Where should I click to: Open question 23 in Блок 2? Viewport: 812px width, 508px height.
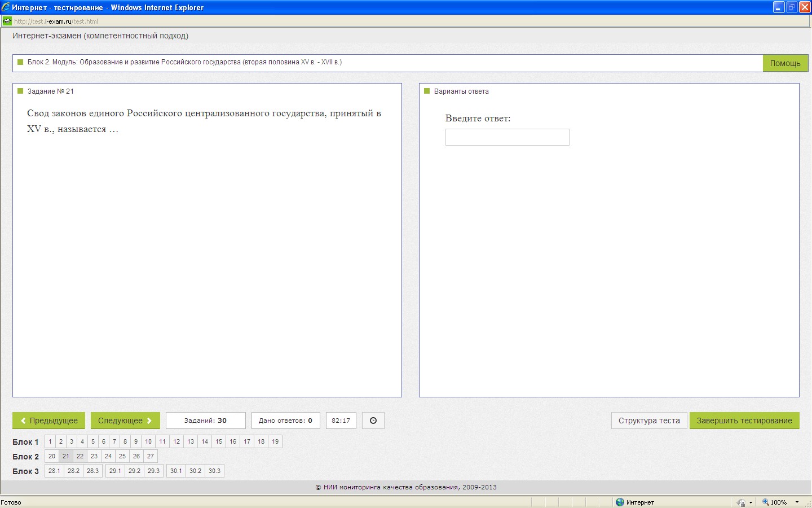tap(94, 456)
